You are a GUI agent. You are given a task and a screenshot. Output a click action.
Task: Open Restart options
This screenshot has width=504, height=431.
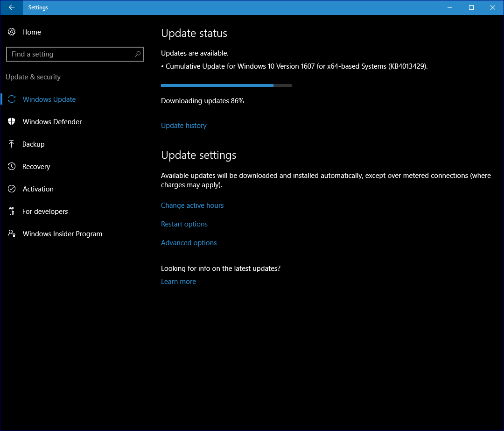(x=184, y=224)
